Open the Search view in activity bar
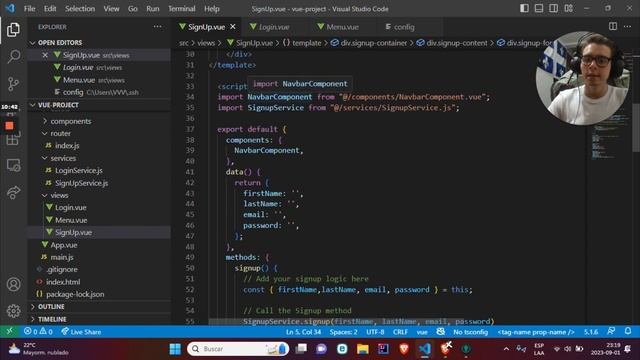The height and width of the screenshot is (360, 640). tap(13, 56)
